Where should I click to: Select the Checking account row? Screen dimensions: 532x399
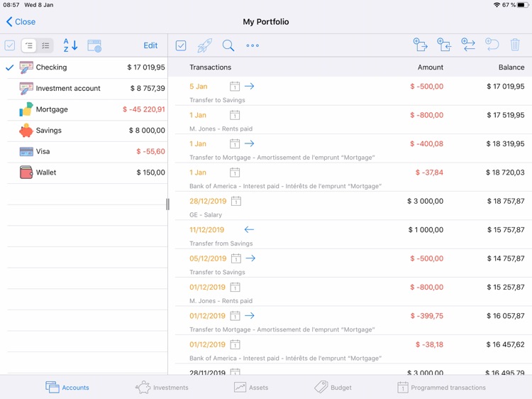tap(84, 67)
